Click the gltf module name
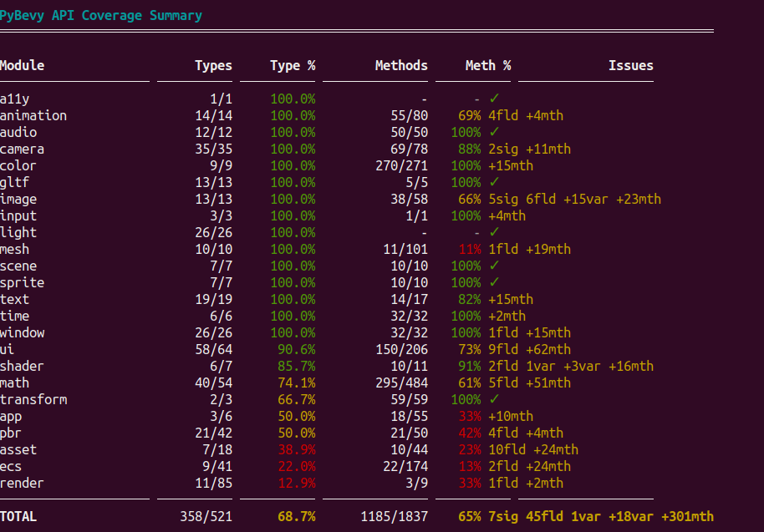Viewport: 764px width, 532px height. pyautogui.click(x=14, y=183)
